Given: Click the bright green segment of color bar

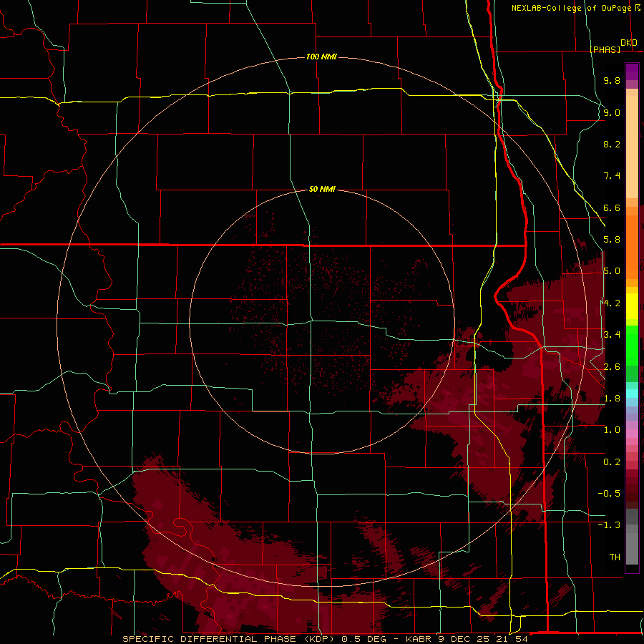Looking at the screenshot, I should tap(632, 345).
